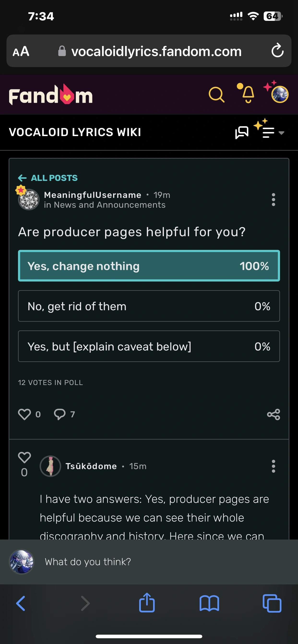Tap the "What do you think?" reply field
This screenshot has width=298, height=644.
(x=150, y=562)
